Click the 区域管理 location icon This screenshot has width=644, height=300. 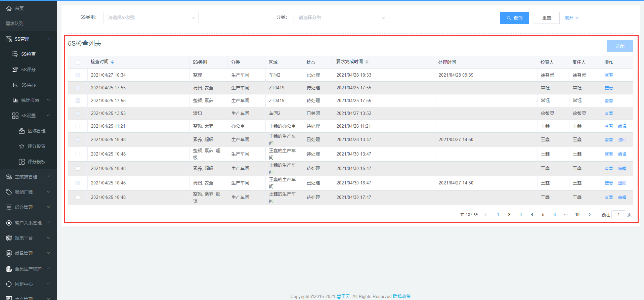[x=22, y=131]
